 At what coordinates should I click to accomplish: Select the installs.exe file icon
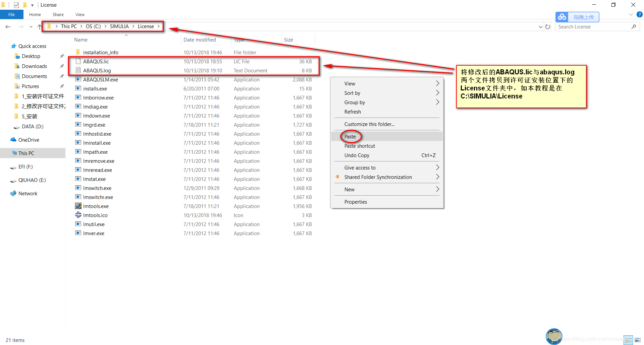pyautogui.click(x=78, y=88)
